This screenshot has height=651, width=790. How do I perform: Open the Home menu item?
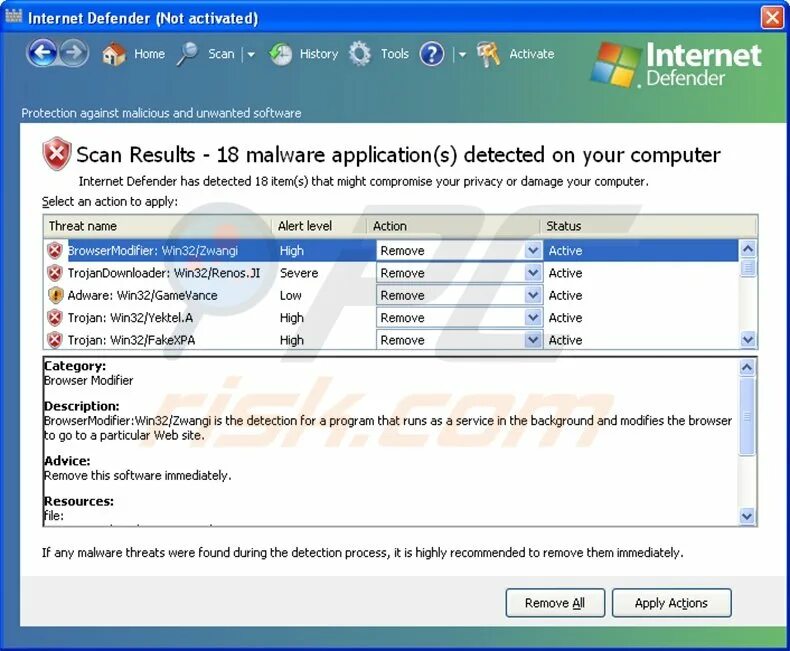150,54
